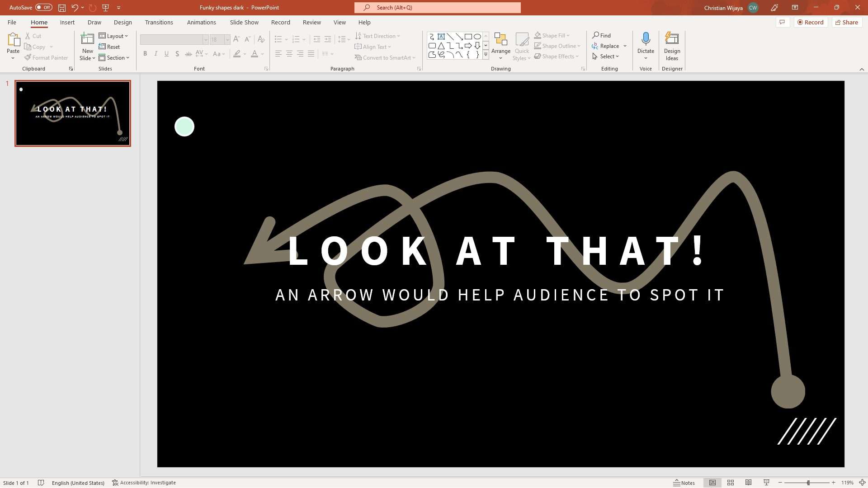Select the Shape Outline option
The width and height of the screenshot is (868, 488).
click(x=557, y=46)
